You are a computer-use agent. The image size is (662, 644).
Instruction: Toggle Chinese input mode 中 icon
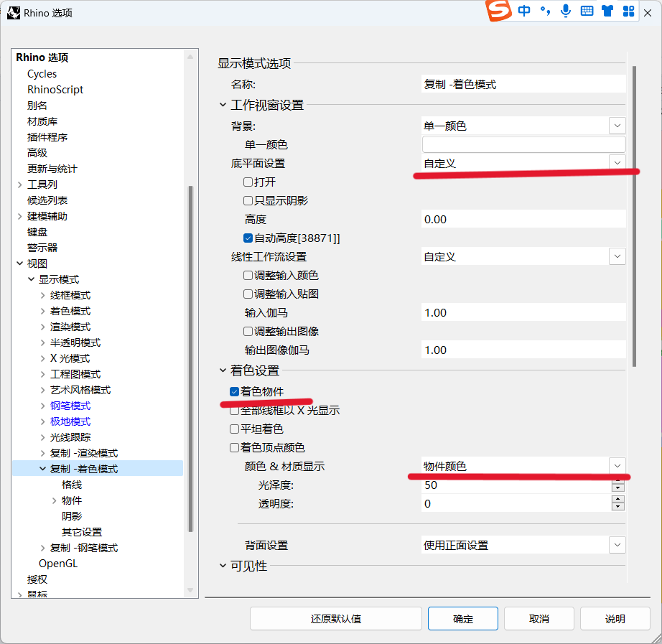[x=524, y=11]
